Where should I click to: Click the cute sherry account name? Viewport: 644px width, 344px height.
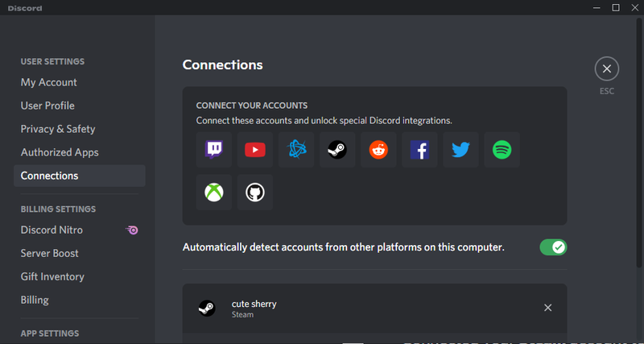[254, 305]
